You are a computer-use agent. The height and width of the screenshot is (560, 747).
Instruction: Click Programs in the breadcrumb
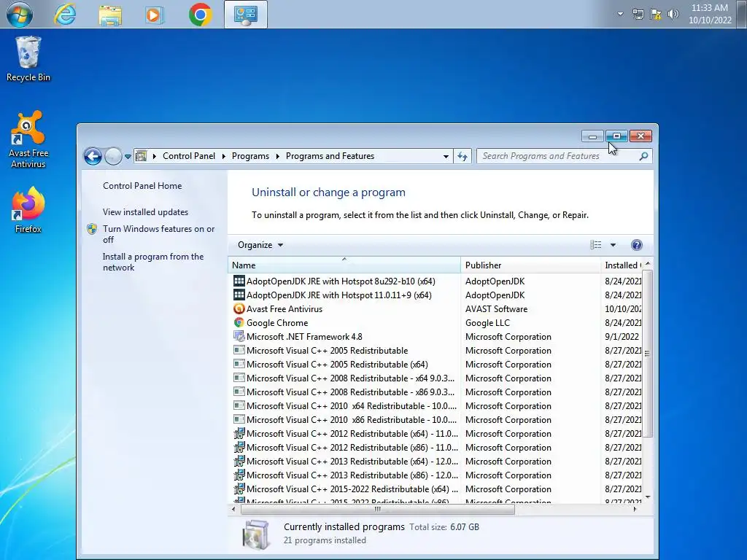click(x=250, y=156)
